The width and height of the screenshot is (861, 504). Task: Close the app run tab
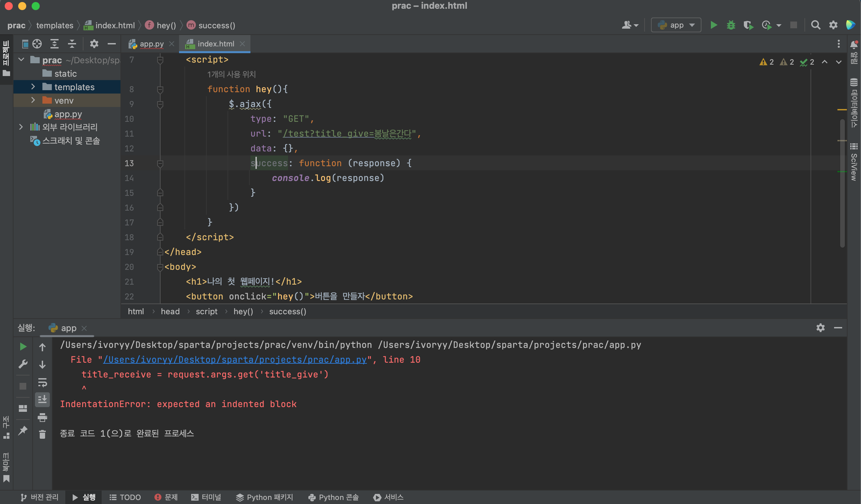click(x=84, y=328)
